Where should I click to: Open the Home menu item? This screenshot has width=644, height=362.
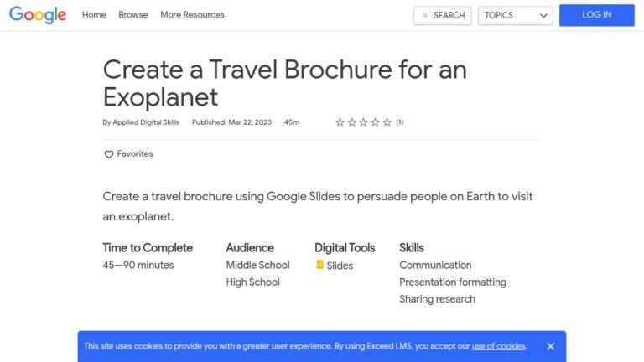(94, 15)
